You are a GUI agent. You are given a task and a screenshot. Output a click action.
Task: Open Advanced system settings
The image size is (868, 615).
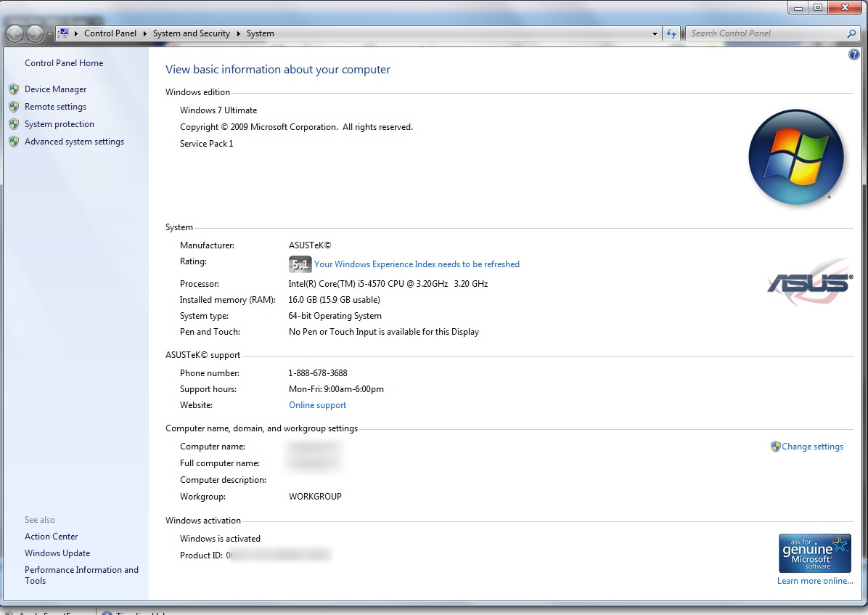pos(74,142)
